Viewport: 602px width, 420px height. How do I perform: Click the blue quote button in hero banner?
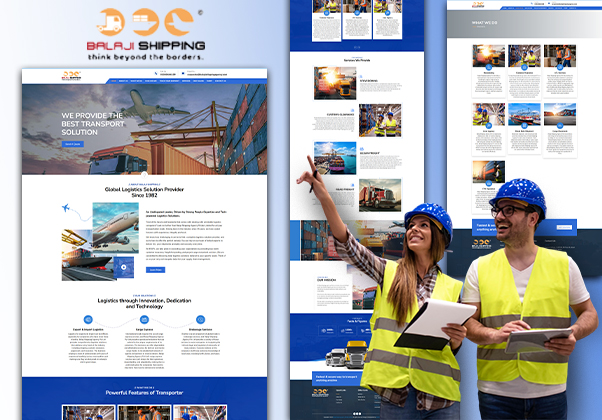tap(73, 144)
